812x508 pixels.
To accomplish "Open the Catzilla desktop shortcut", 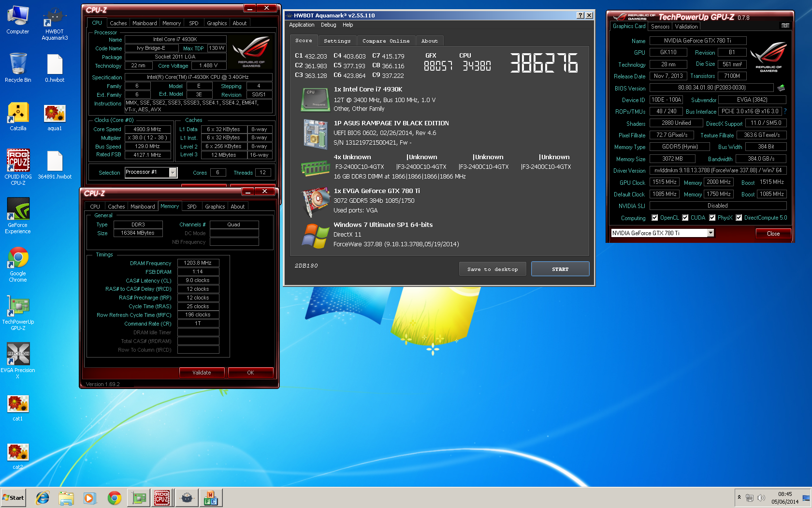I will pos(18,116).
